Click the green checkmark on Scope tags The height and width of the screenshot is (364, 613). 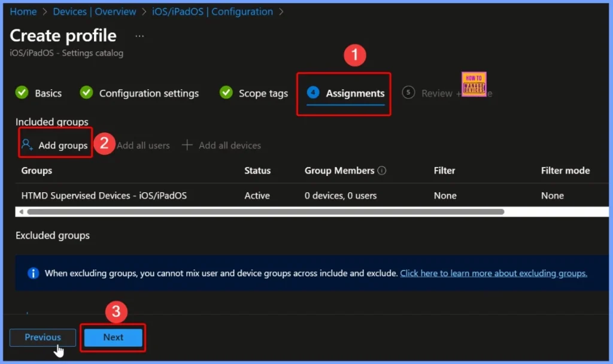(226, 93)
